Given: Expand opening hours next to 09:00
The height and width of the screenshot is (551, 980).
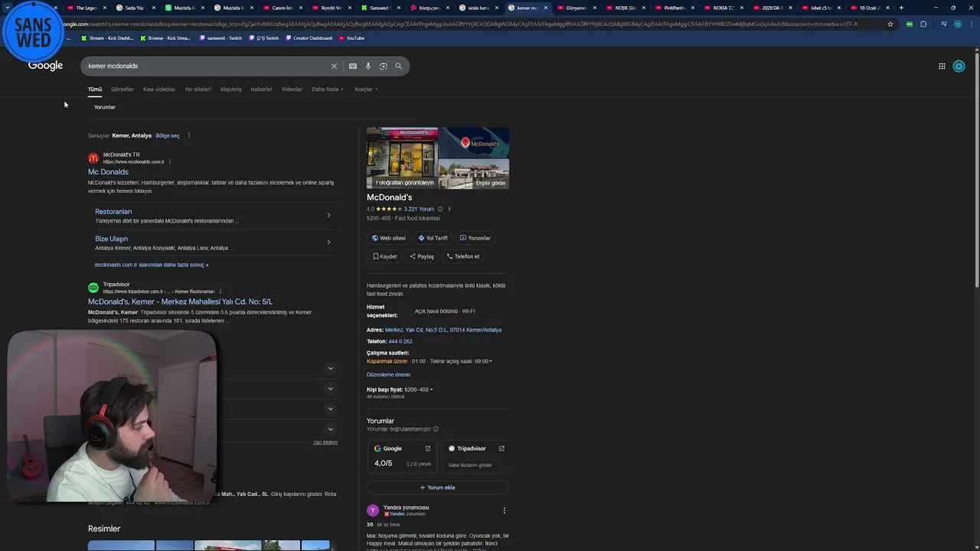Looking at the screenshot, I should (x=491, y=361).
